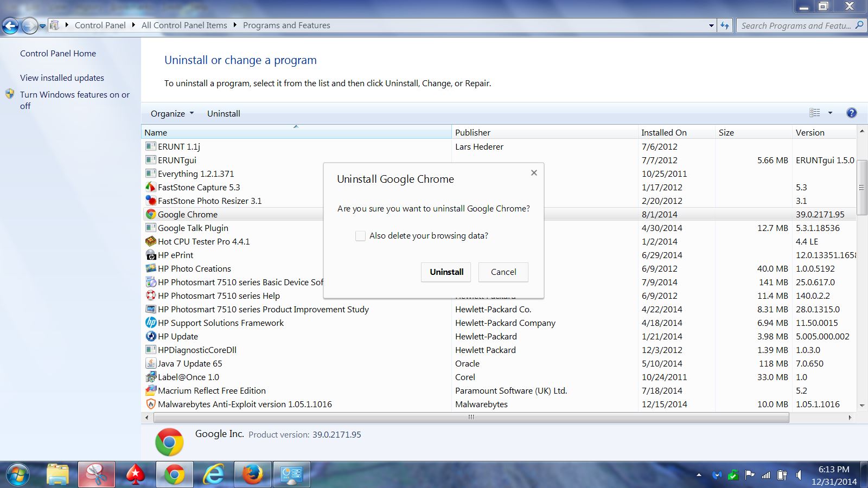Open the View installed updates link
The width and height of the screenshot is (868, 488).
click(62, 78)
